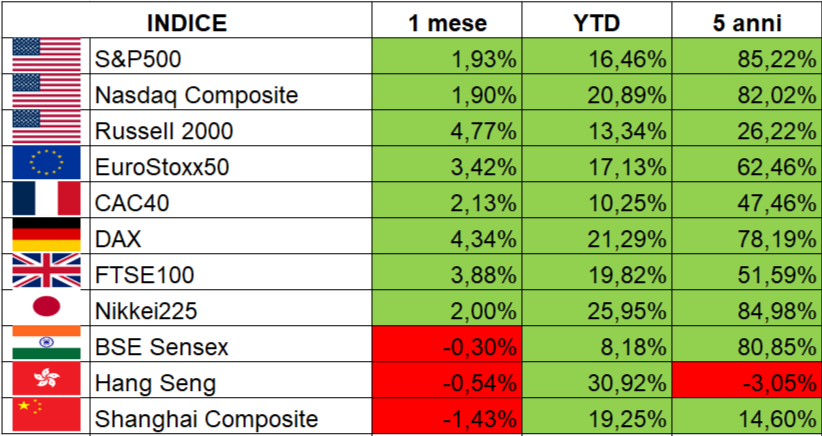Select the German flag beside DAX
This screenshot has height=436, width=822.
[x=46, y=238]
